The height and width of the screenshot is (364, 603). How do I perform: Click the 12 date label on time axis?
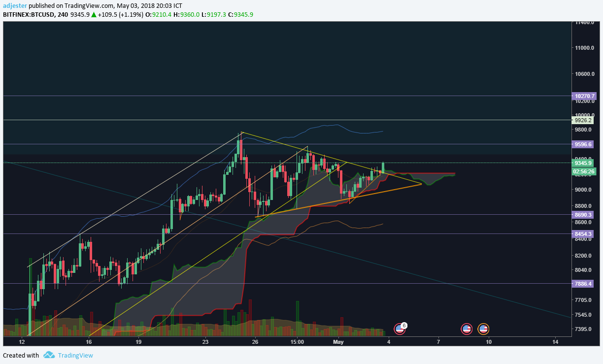point(22,341)
